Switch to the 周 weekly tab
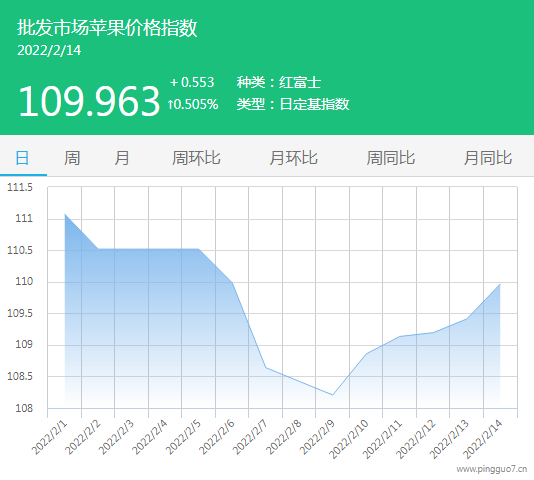Image resolution: width=534 pixels, height=480 pixels. (x=72, y=158)
